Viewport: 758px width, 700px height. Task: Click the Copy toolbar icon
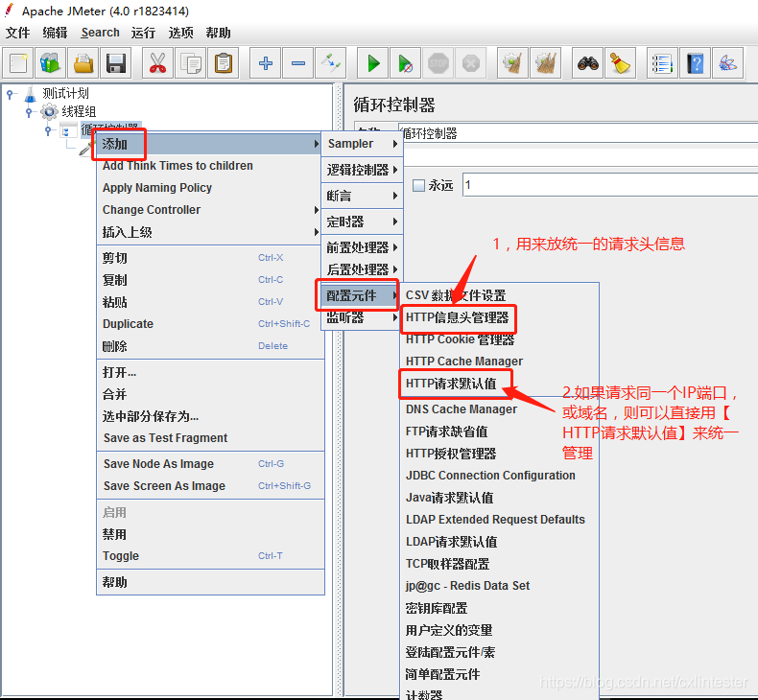(x=191, y=63)
